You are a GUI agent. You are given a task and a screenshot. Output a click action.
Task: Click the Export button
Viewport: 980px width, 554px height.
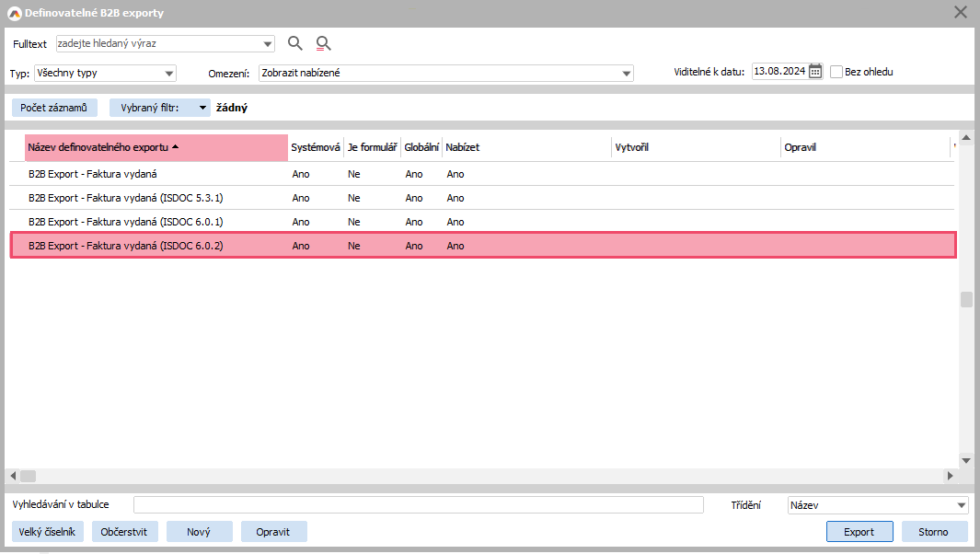point(859,532)
